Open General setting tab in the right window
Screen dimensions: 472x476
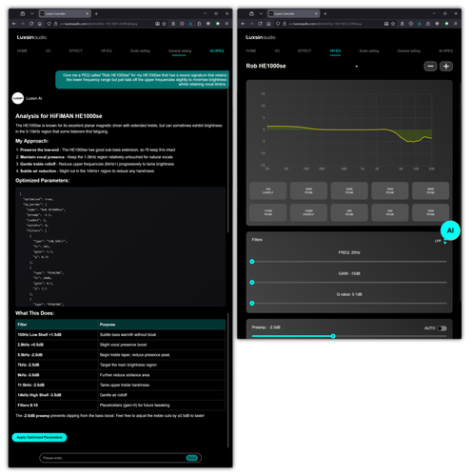pyautogui.click(x=408, y=50)
